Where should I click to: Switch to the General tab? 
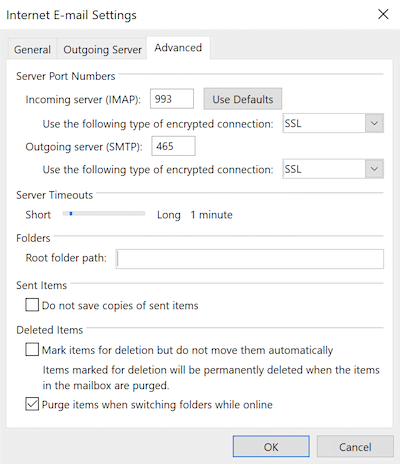(x=32, y=50)
